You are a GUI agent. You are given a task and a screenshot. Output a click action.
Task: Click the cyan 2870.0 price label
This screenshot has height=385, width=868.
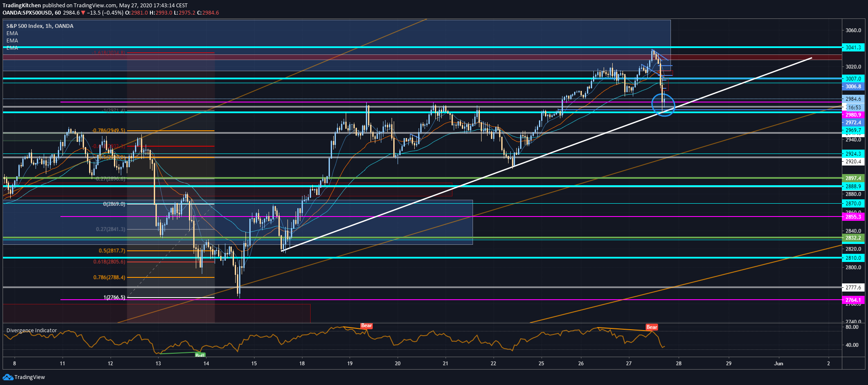[x=853, y=204]
